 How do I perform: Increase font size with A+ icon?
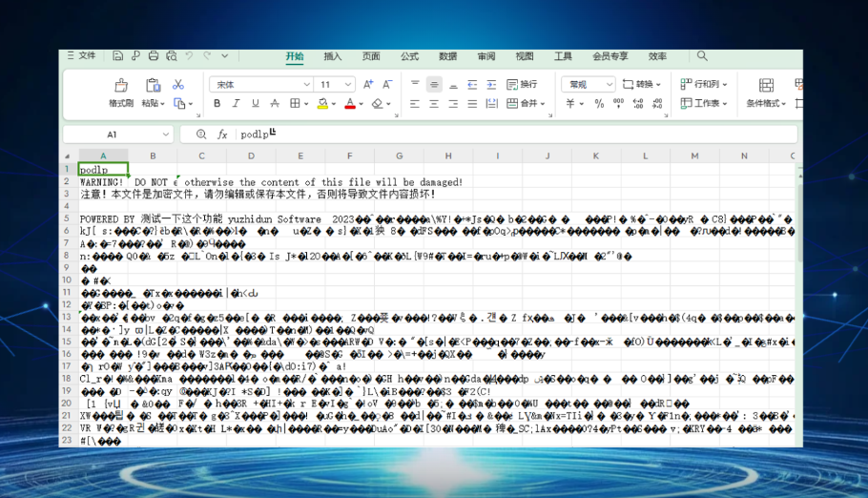(x=368, y=84)
